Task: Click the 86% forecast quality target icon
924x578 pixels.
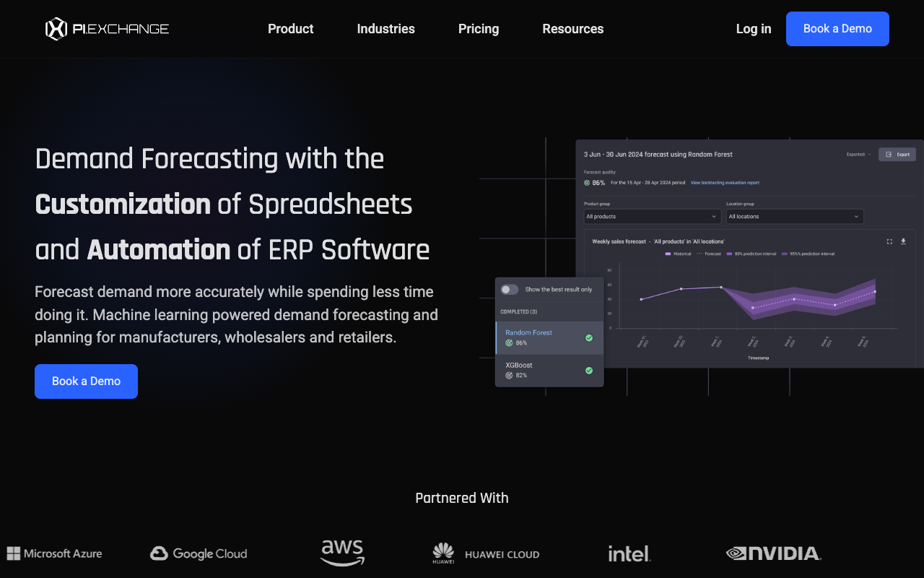Action: click(587, 183)
